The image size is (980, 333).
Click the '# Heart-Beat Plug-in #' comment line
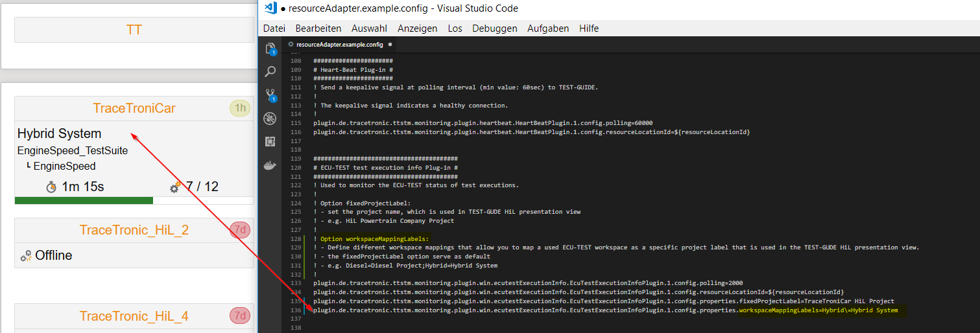(353, 69)
